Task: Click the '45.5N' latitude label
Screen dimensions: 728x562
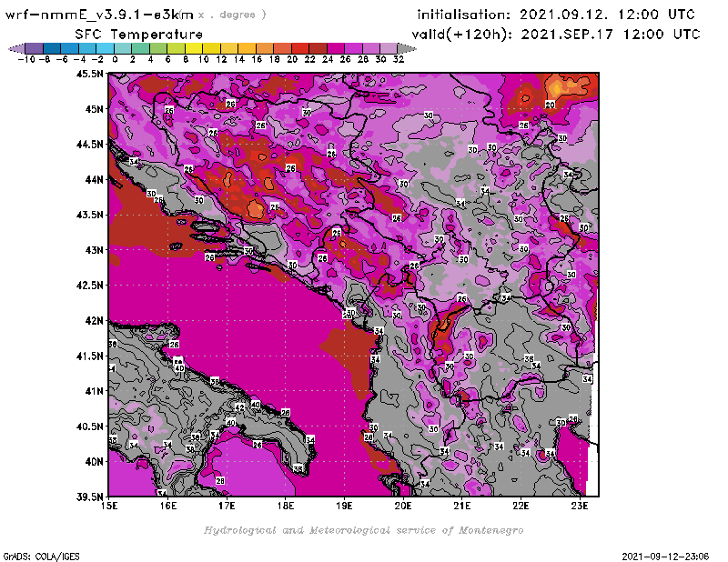Action: (x=89, y=74)
